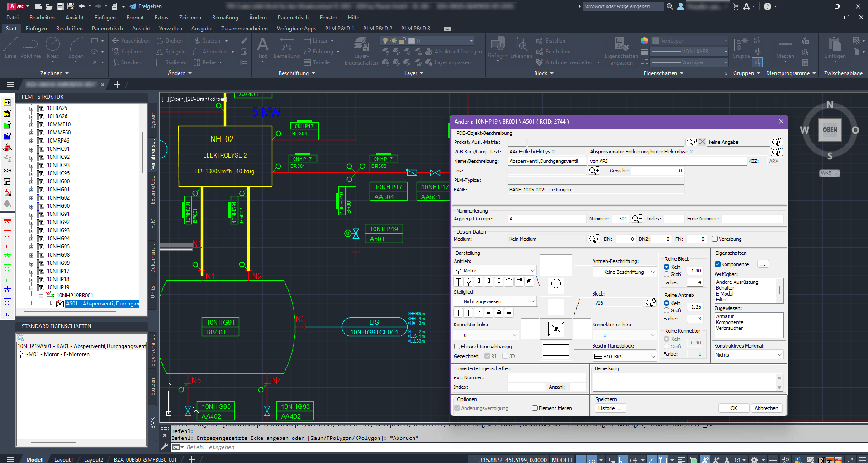The width and height of the screenshot is (868, 463).
Task: Open Historie ... button
Action: [x=610, y=408]
